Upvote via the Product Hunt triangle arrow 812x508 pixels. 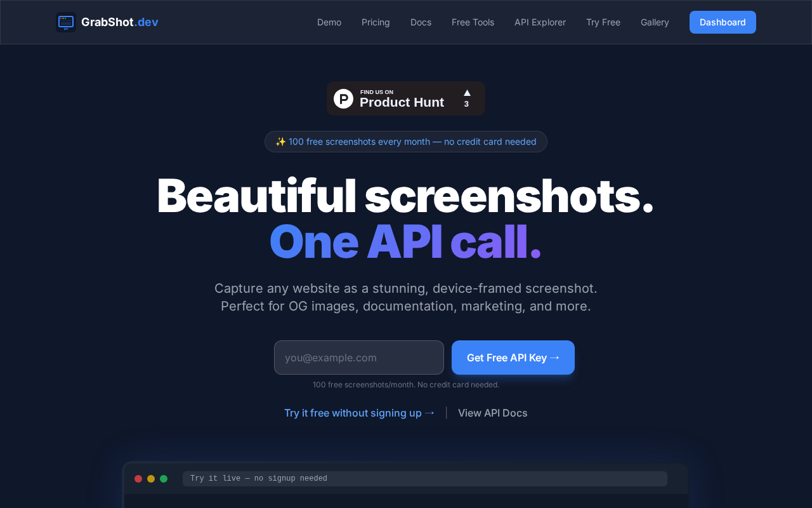[x=467, y=93]
